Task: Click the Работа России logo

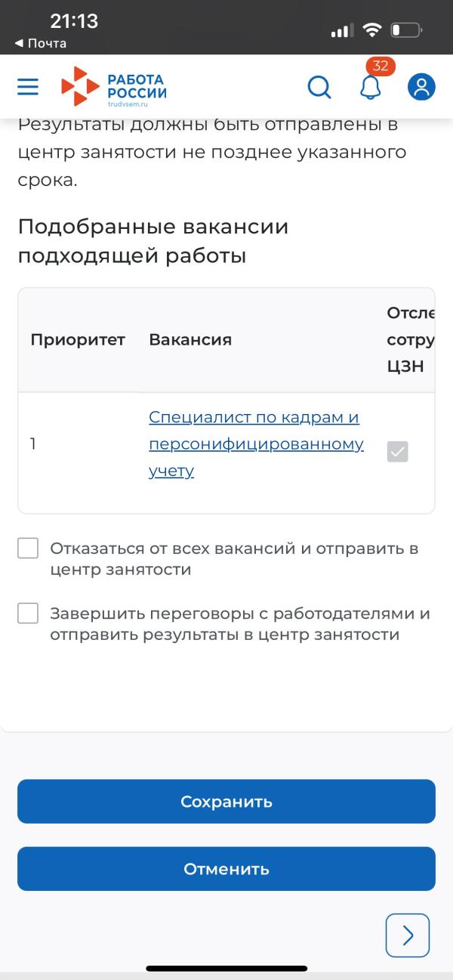Action: [x=113, y=85]
